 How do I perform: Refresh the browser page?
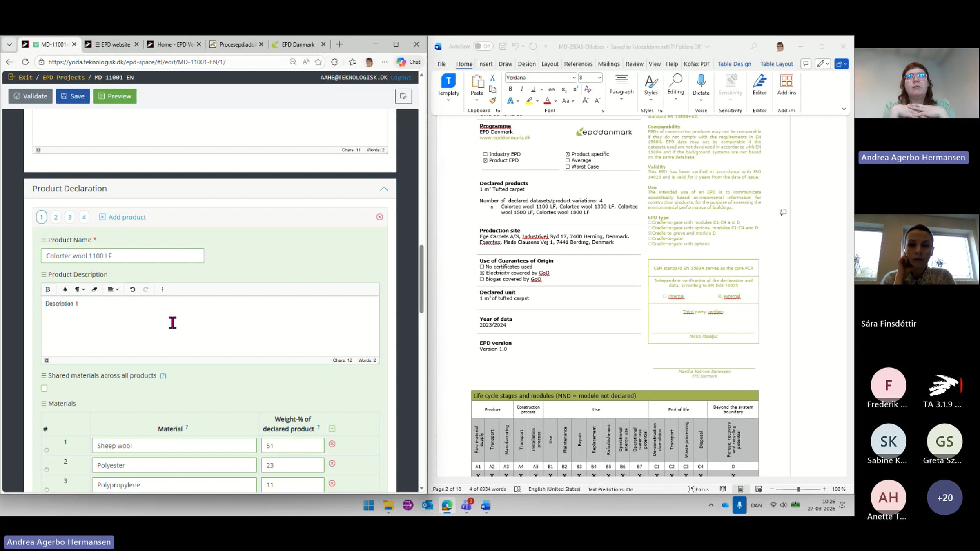coord(25,62)
